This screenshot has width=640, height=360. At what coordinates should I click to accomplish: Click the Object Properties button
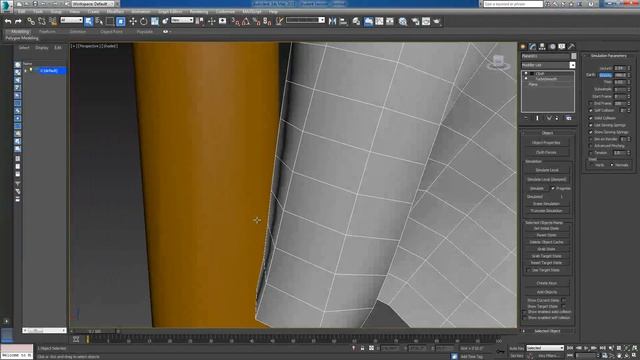tap(546, 143)
